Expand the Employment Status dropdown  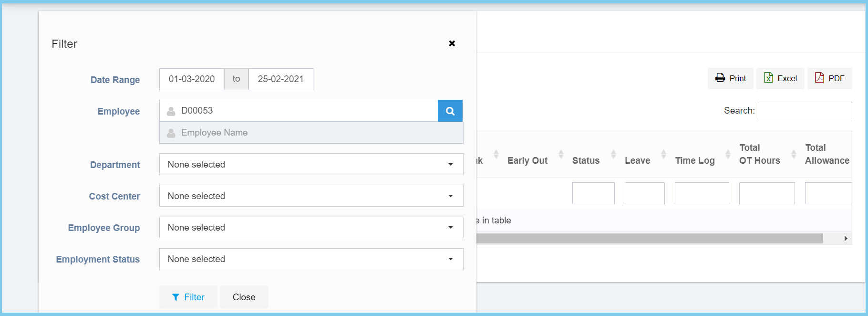311,259
